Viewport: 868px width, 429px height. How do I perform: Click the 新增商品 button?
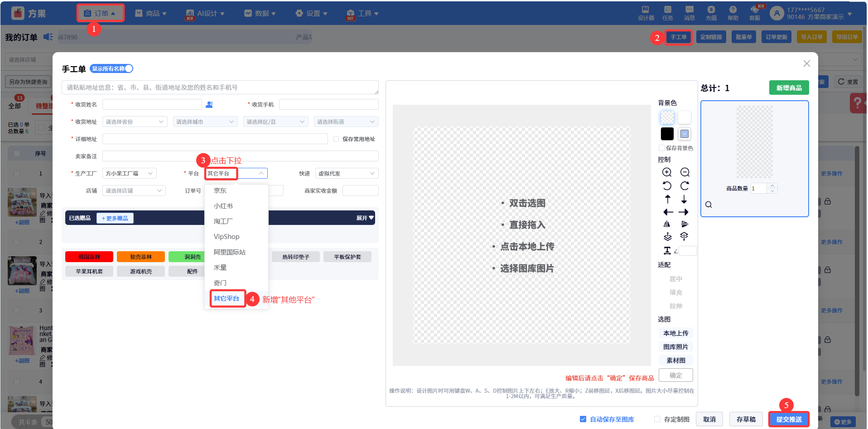click(789, 88)
